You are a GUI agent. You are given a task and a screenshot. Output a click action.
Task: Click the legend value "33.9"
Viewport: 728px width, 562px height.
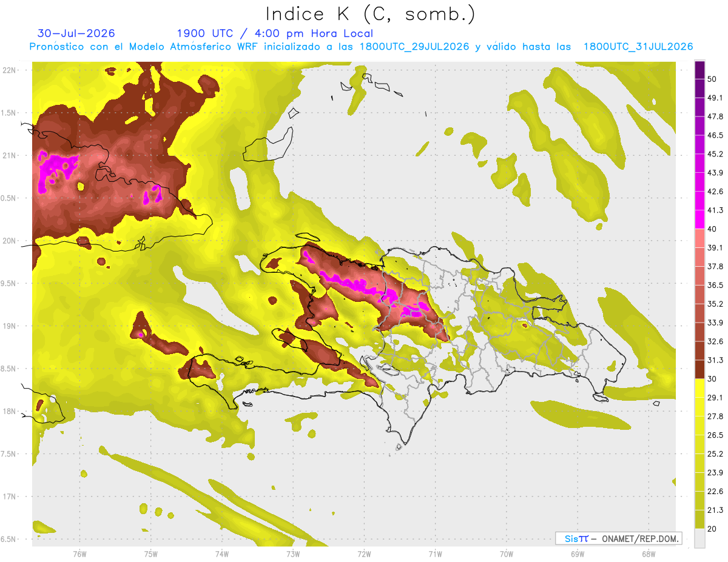click(x=715, y=323)
